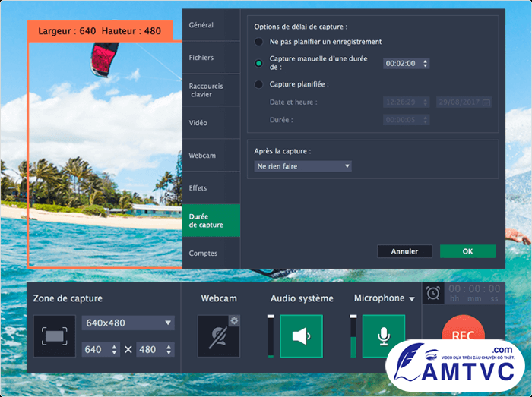Open the Raccourcis clavier tab

point(211,90)
